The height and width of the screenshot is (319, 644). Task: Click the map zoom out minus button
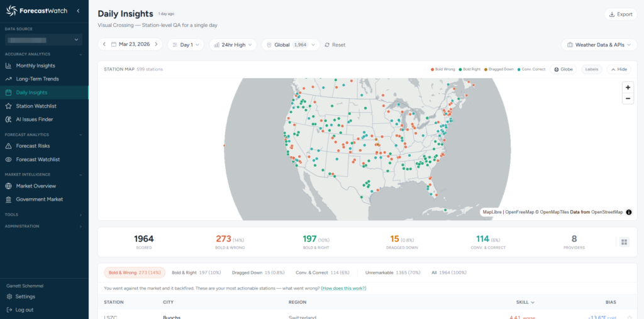coord(627,99)
